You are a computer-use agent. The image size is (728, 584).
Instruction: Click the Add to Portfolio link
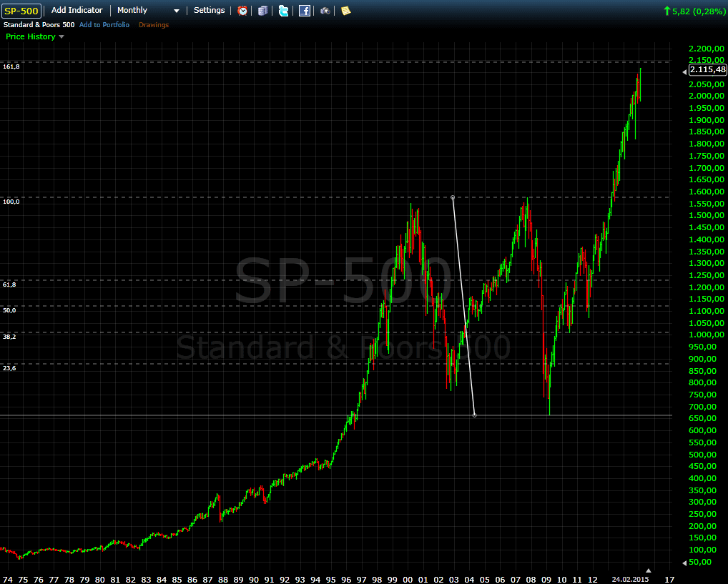(104, 24)
